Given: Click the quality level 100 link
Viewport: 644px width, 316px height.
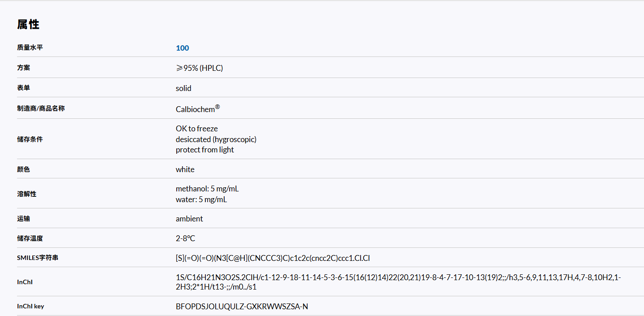Looking at the screenshot, I should coord(183,48).
